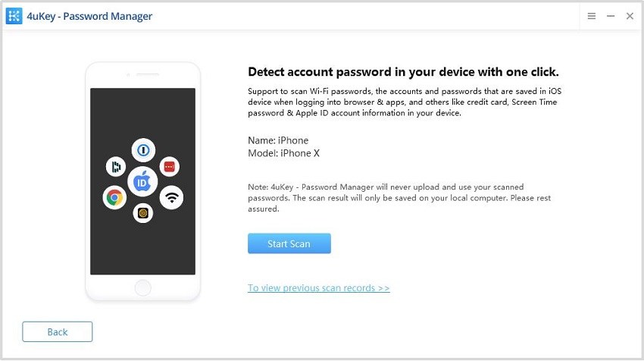Click the 4uKey - Password Manager title
The height and width of the screenshot is (361, 644).
click(x=89, y=16)
